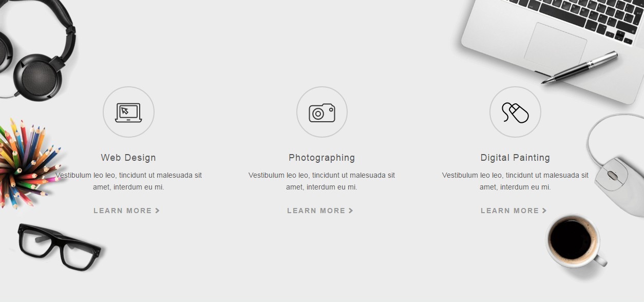Click the Photographing camera icon
The width and height of the screenshot is (644, 302).
click(x=322, y=112)
